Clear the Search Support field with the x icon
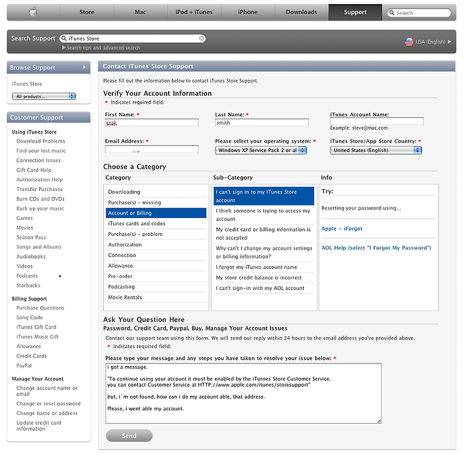The width and height of the screenshot is (476, 458). pos(201,38)
